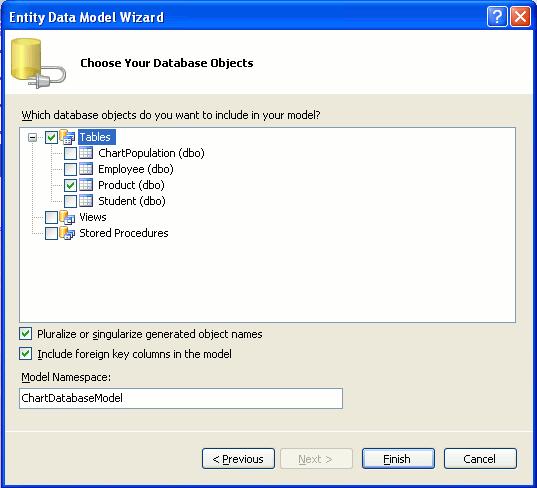The width and height of the screenshot is (537, 488).
Task: Click the Product table icon
Action: point(86,185)
